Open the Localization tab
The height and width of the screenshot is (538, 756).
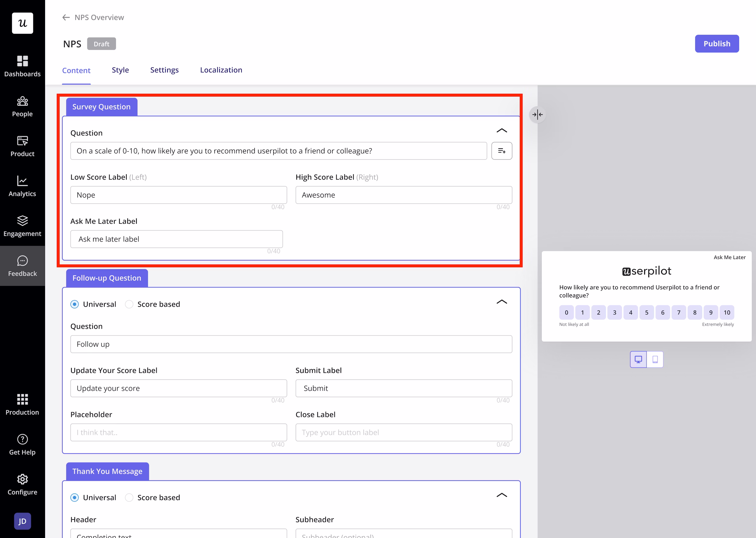(221, 70)
